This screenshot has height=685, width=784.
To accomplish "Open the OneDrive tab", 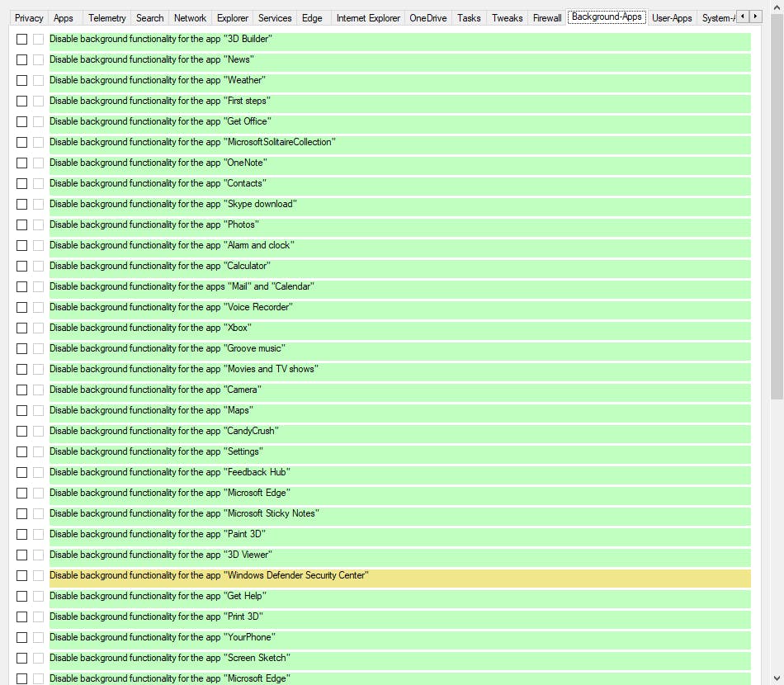I will pyautogui.click(x=428, y=18).
